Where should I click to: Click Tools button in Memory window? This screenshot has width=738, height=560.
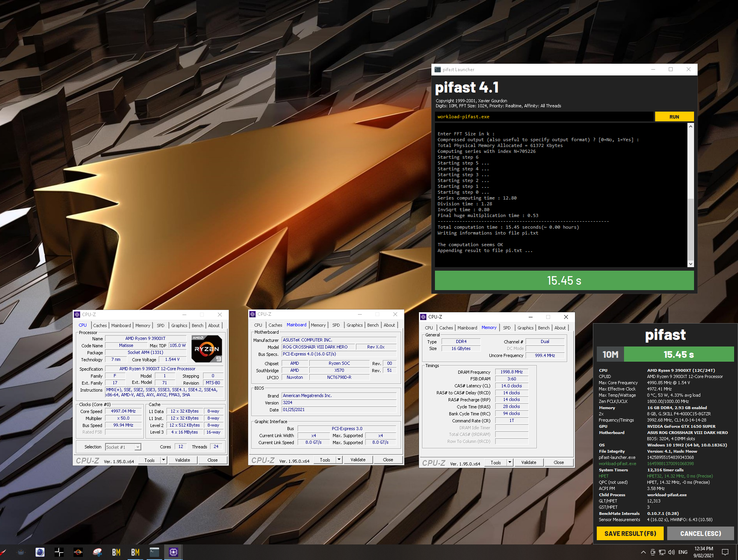coord(496,462)
